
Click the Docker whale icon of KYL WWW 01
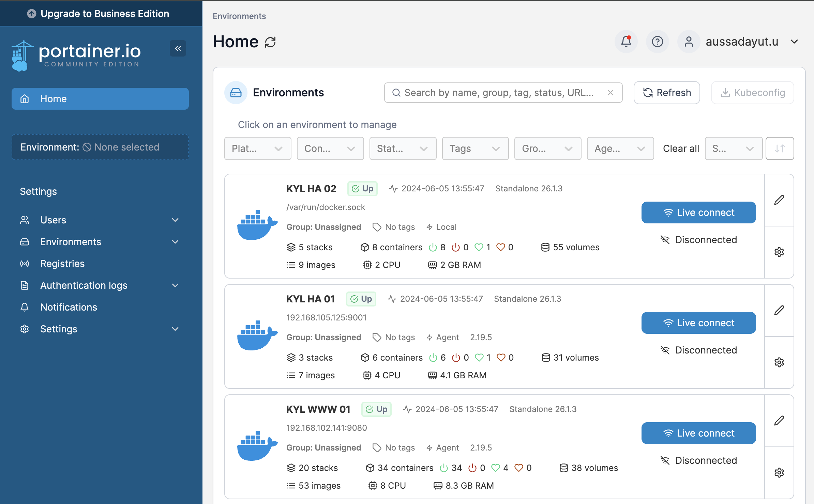[x=257, y=446]
